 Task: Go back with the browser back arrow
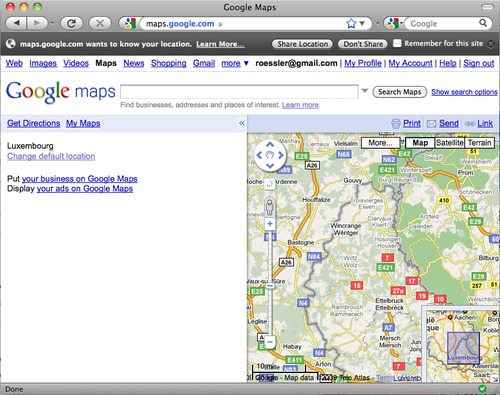point(17,23)
